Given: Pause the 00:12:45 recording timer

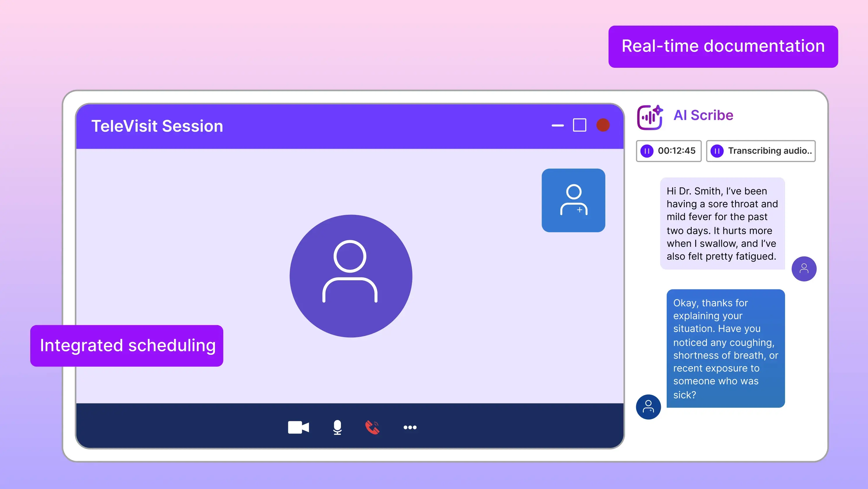Looking at the screenshot, I should click(647, 151).
